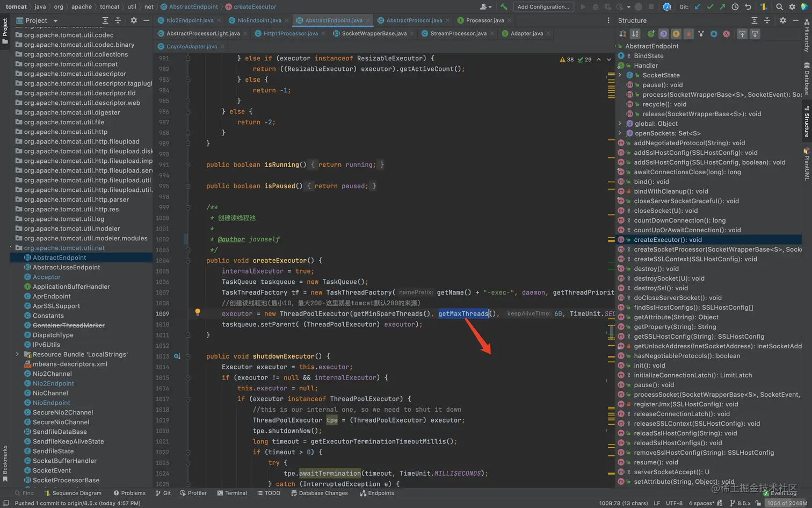This screenshot has height=508, width=812.
Task: Open the editor tabs more-options menu
Action: (x=608, y=20)
